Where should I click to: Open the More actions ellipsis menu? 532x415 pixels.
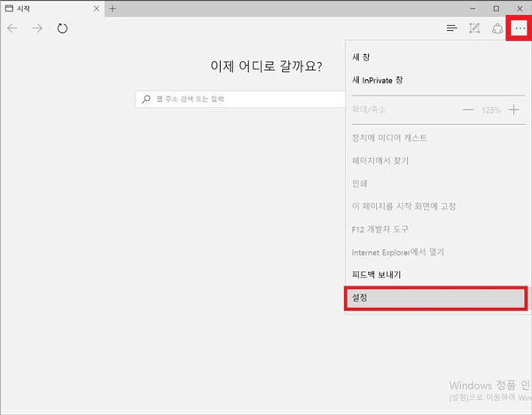tap(520, 28)
